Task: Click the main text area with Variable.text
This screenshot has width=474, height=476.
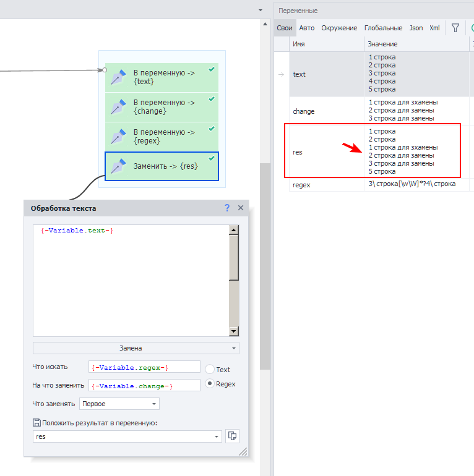Action: click(x=131, y=281)
